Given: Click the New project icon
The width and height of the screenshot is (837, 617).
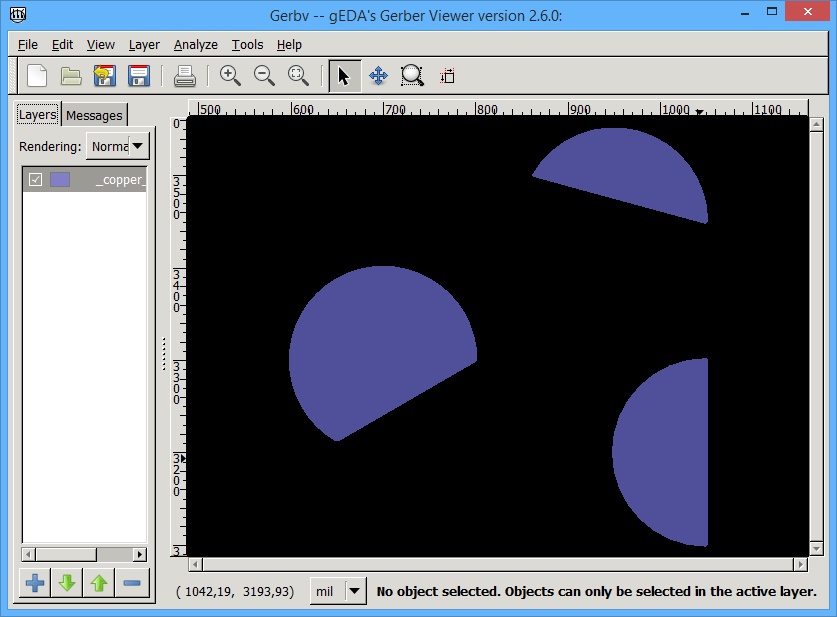Looking at the screenshot, I should coord(37,76).
